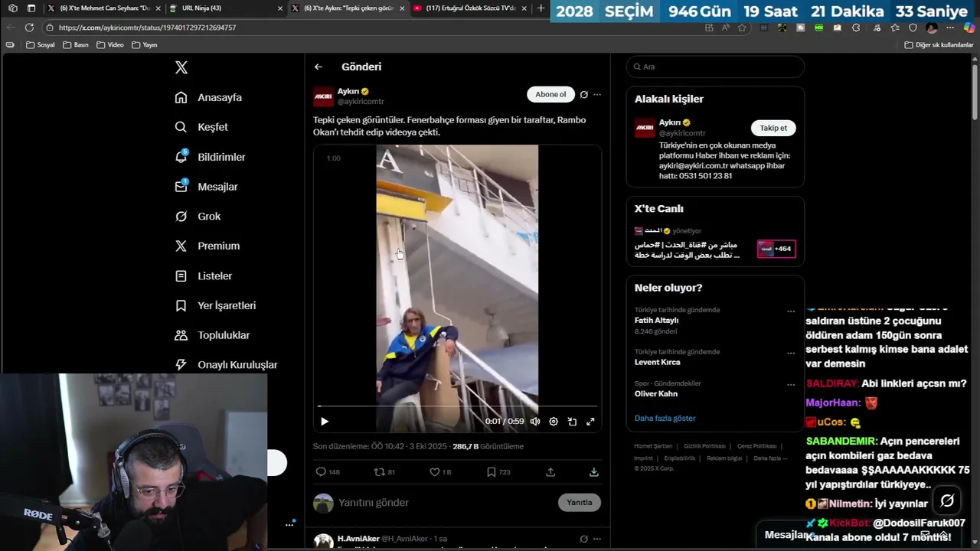
Task: Click the Yanıtla button
Action: (580, 503)
